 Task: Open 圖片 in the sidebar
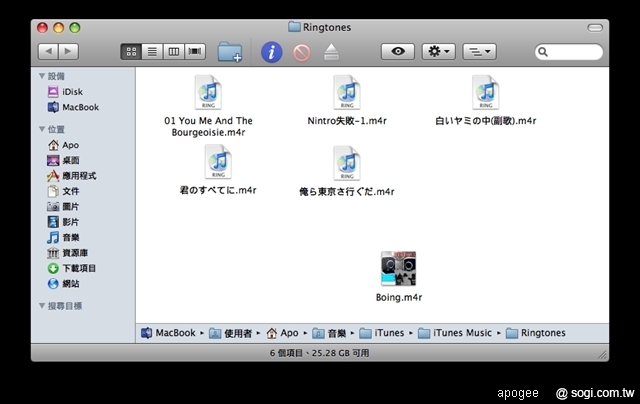[63, 206]
